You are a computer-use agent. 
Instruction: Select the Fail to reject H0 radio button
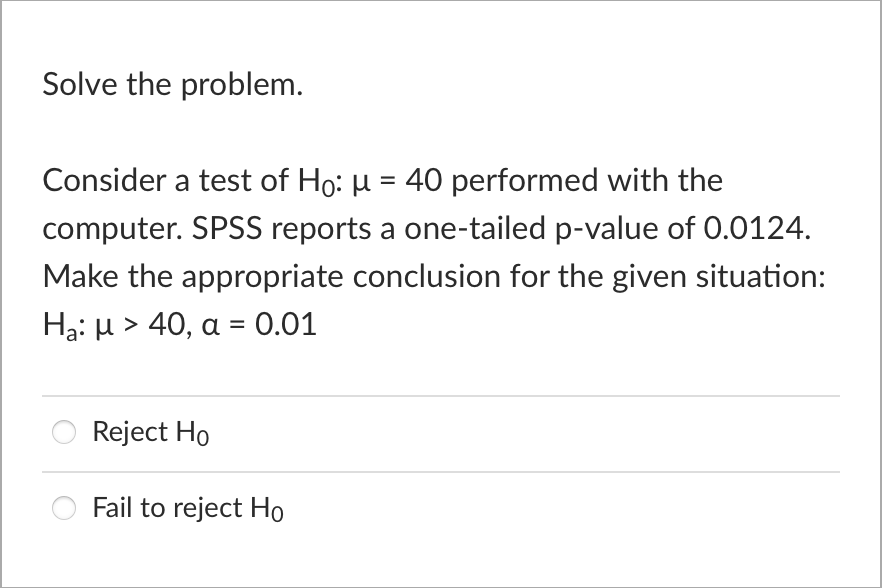click(64, 508)
